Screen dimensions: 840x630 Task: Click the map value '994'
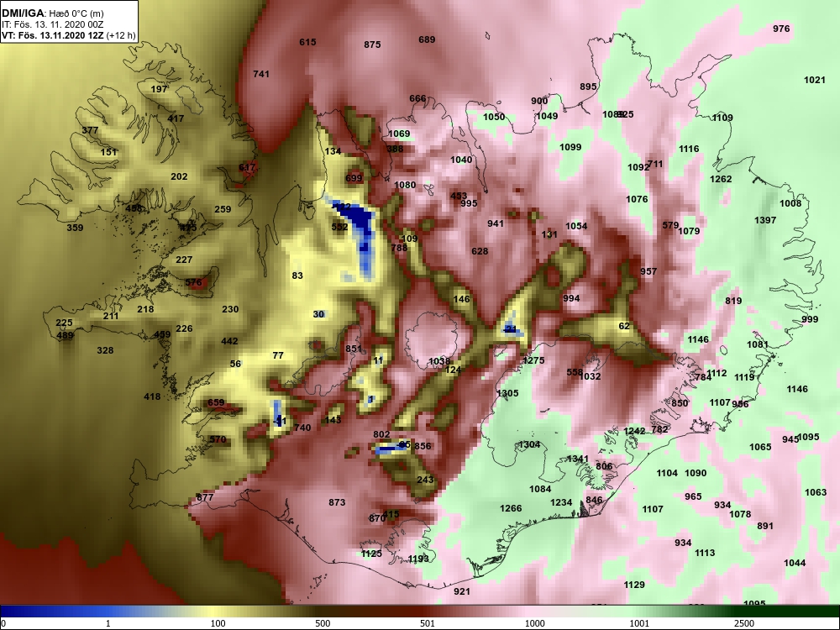(571, 298)
